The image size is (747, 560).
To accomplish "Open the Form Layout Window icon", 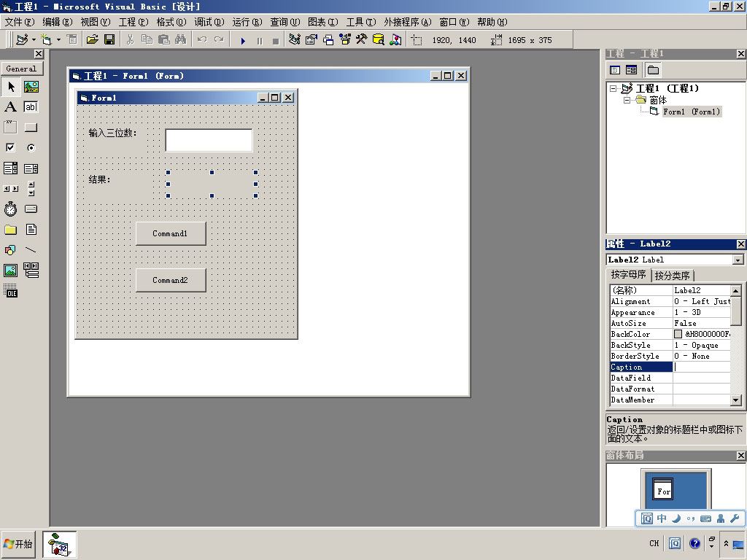I will tap(328, 40).
